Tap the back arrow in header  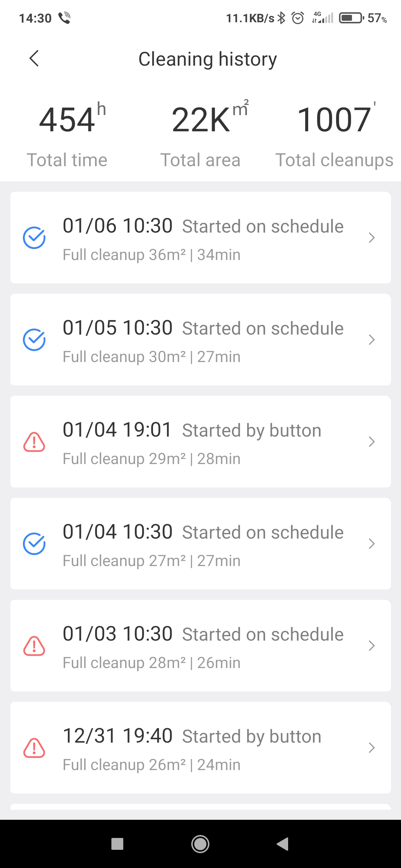click(x=34, y=59)
